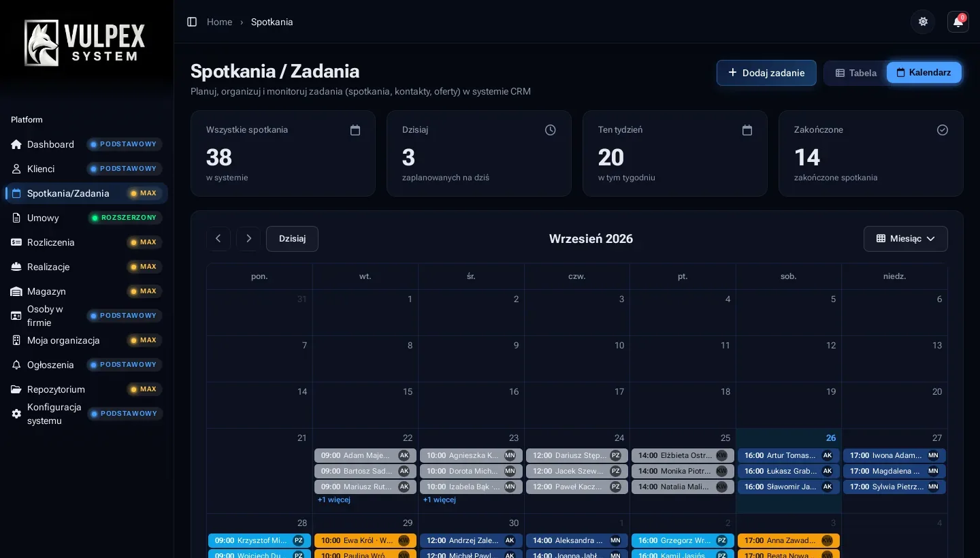The height and width of the screenshot is (558, 980).
Task: Select the 14:00 Natalia Mali... meeting
Action: coord(683,487)
